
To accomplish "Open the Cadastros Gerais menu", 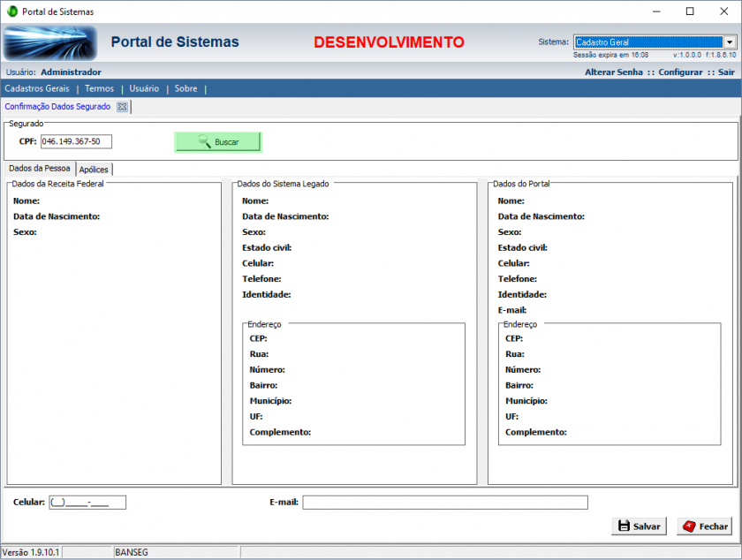I will (37, 88).
